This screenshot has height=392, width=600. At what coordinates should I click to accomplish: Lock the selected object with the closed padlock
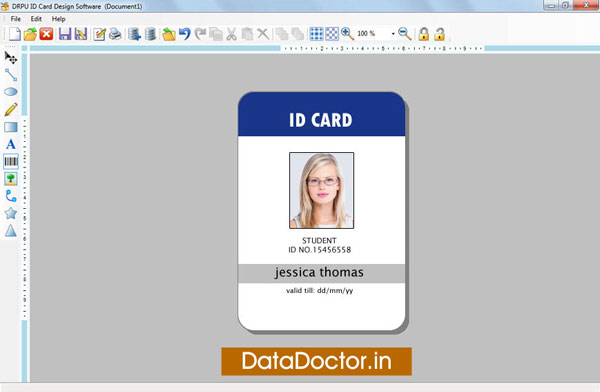point(424,34)
